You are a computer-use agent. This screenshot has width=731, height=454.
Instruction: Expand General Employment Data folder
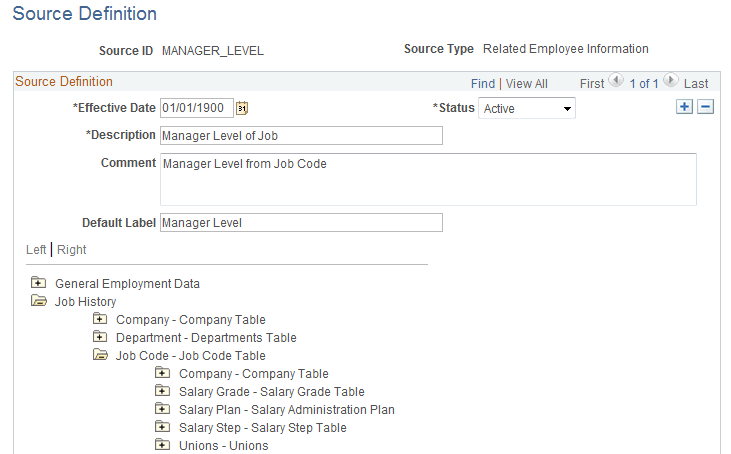[38, 282]
